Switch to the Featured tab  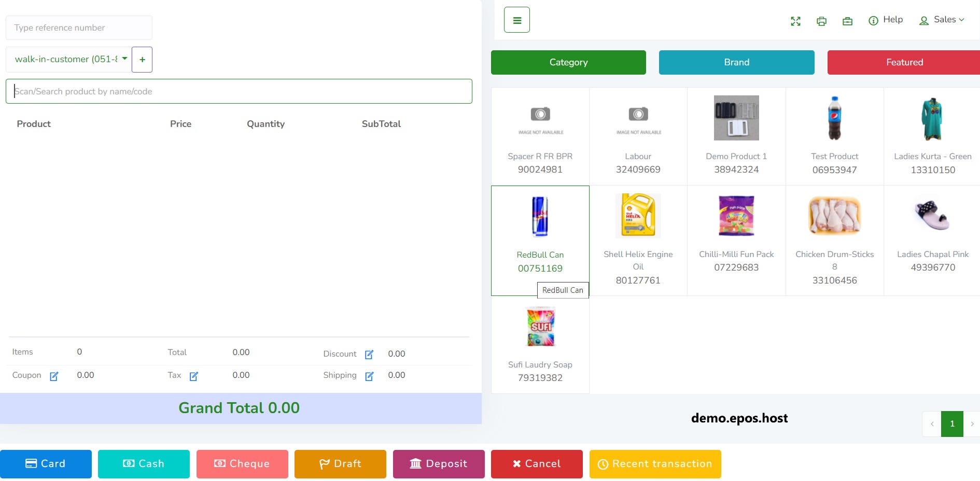(904, 62)
